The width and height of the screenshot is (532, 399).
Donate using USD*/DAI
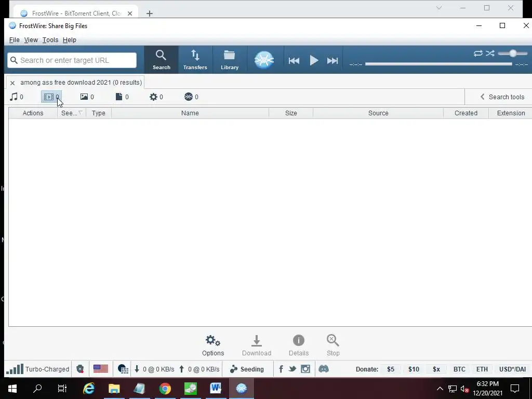512,369
